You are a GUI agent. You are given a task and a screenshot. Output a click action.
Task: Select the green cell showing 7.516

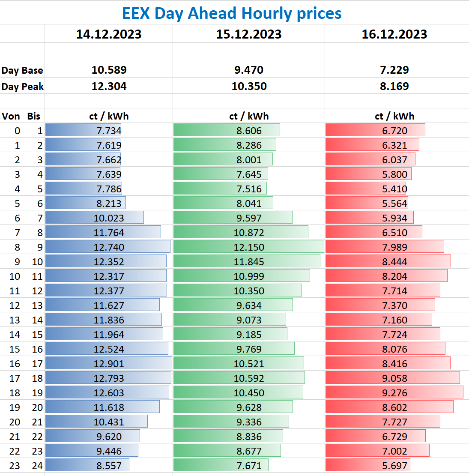pos(248,189)
